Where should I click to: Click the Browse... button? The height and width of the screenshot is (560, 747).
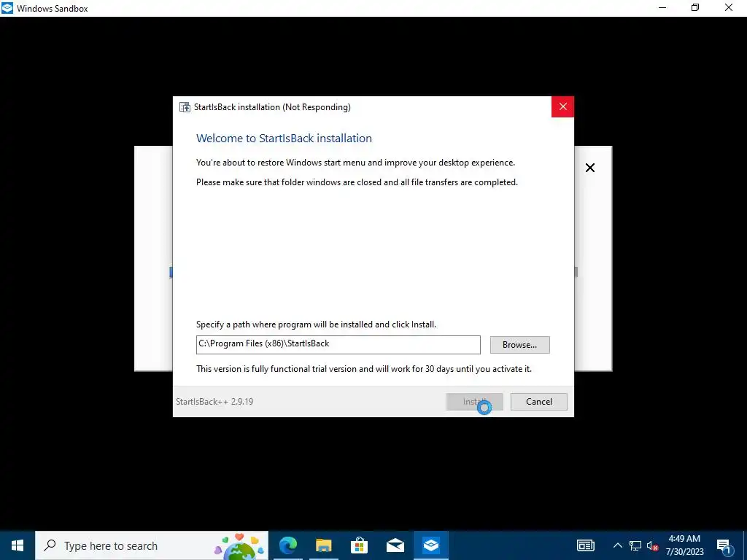tap(519, 345)
